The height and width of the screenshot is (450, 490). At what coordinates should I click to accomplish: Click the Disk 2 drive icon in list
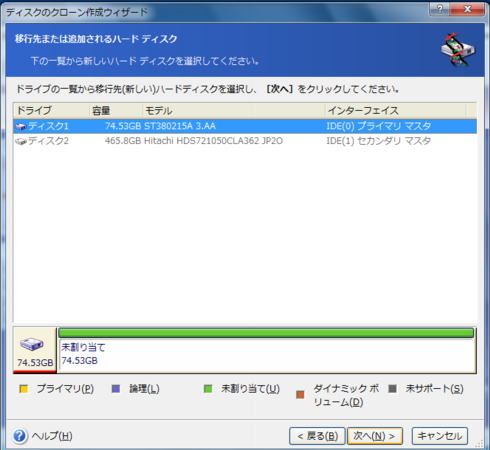[x=21, y=141]
